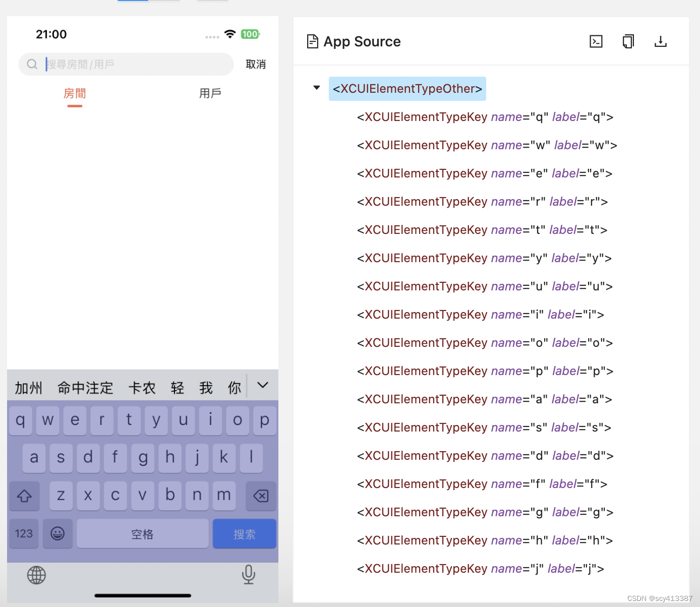Select the XCUIElementTypeOther root element
700x607 pixels.
(x=407, y=89)
